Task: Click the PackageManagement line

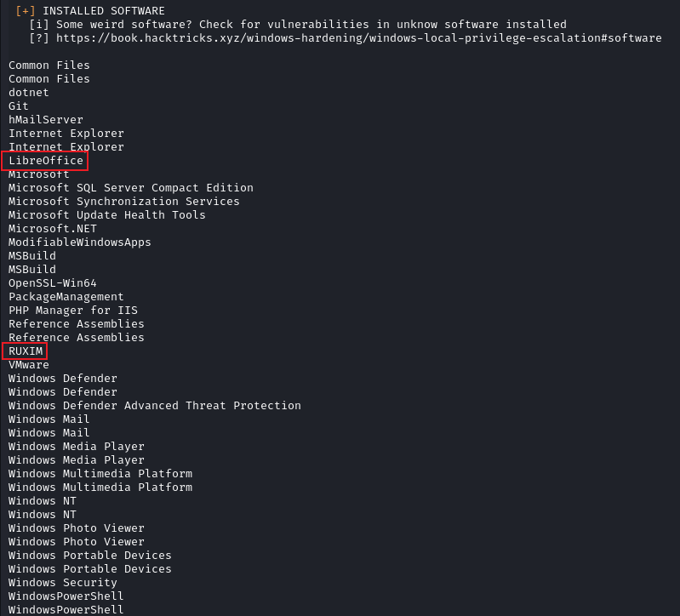Action: point(66,297)
